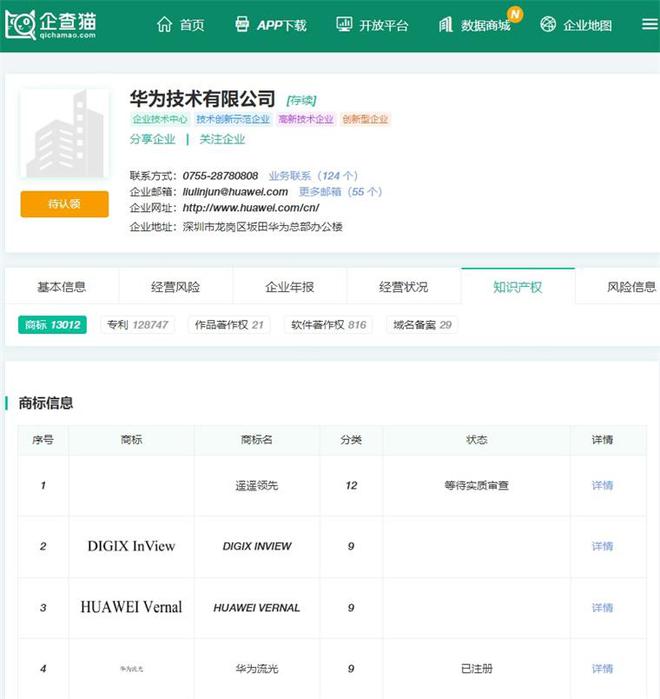The image size is (660, 699).
Task: Open 数据商城 in the top navigation
Action: point(486,25)
